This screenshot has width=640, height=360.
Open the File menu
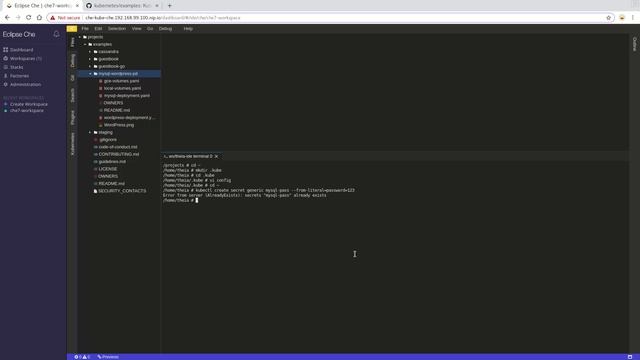click(x=85, y=29)
